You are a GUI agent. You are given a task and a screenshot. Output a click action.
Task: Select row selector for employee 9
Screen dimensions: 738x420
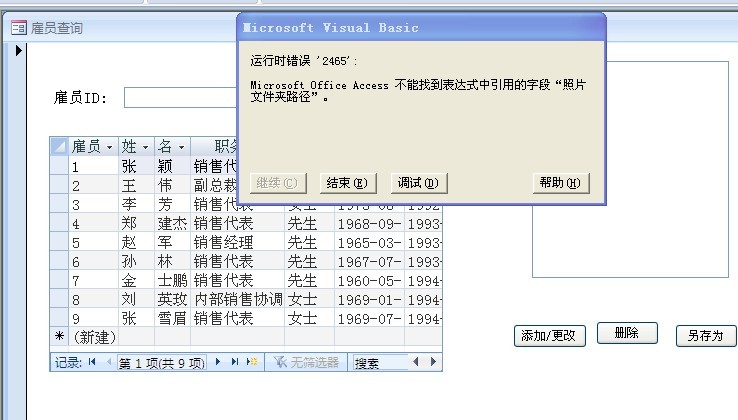[x=59, y=318]
